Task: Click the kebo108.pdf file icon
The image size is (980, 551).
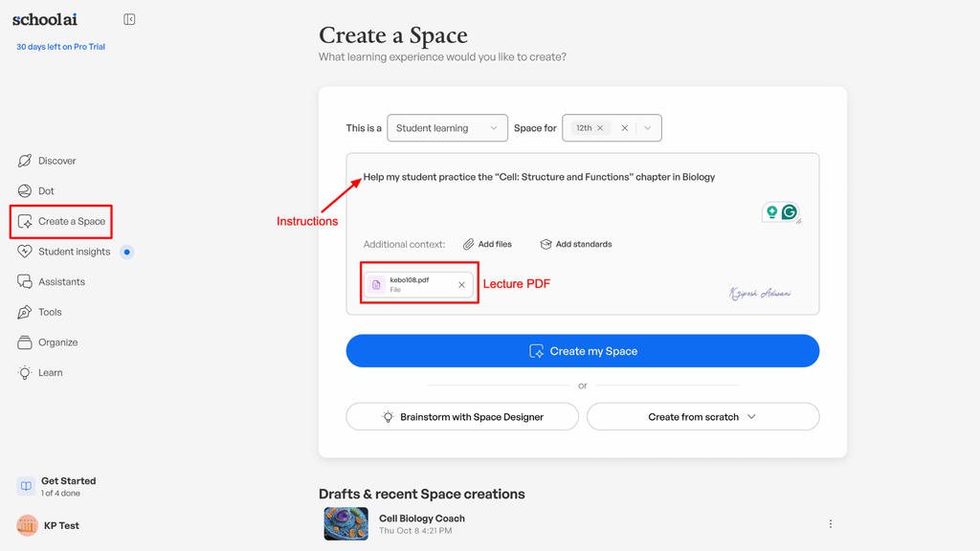Action: point(376,285)
